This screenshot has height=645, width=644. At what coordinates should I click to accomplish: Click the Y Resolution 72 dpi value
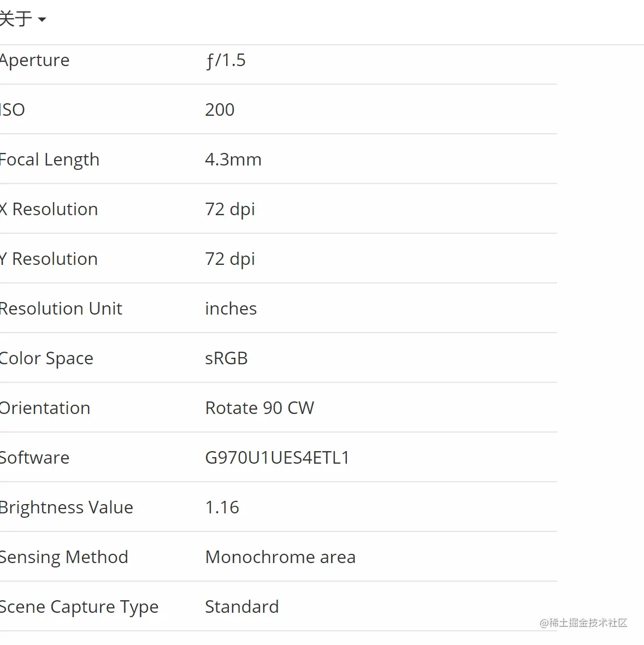[230, 259]
